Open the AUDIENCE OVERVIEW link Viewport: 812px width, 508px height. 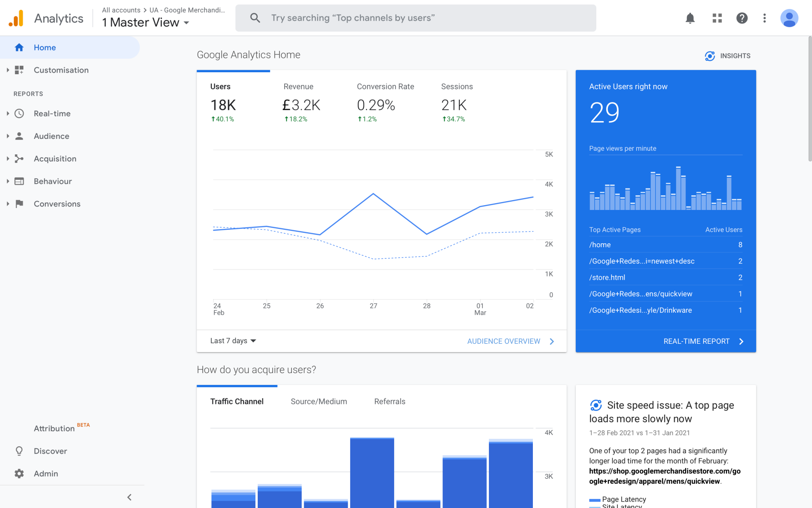pos(504,341)
